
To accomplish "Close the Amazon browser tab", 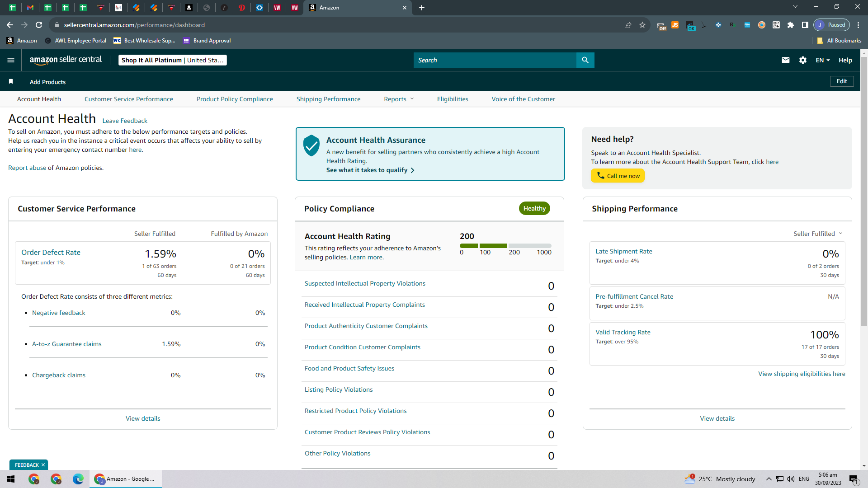I will pos(405,8).
